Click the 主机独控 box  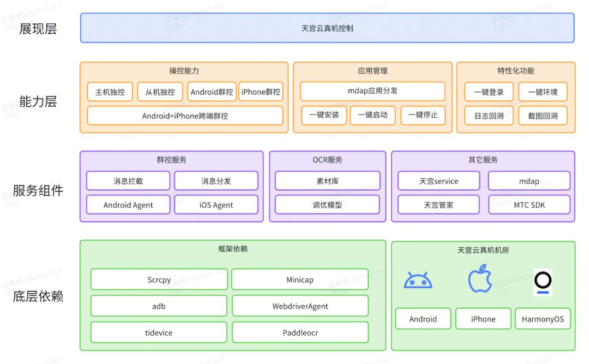(110, 92)
